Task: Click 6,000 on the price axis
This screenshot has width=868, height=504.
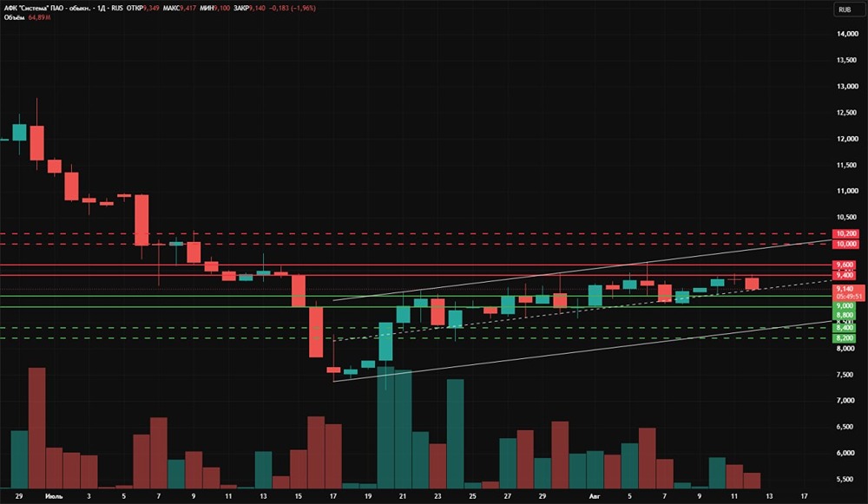Action: pyautogui.click(x=845, y=453)
